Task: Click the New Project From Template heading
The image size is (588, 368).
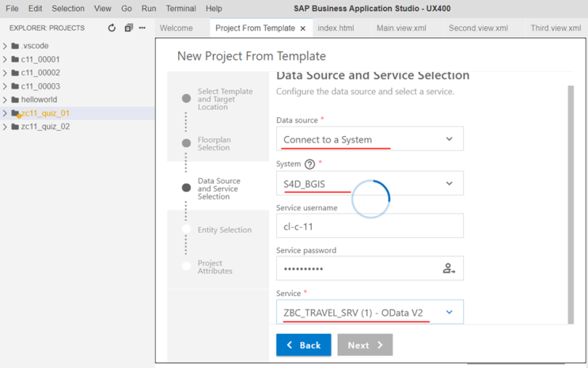Action: 251,56
